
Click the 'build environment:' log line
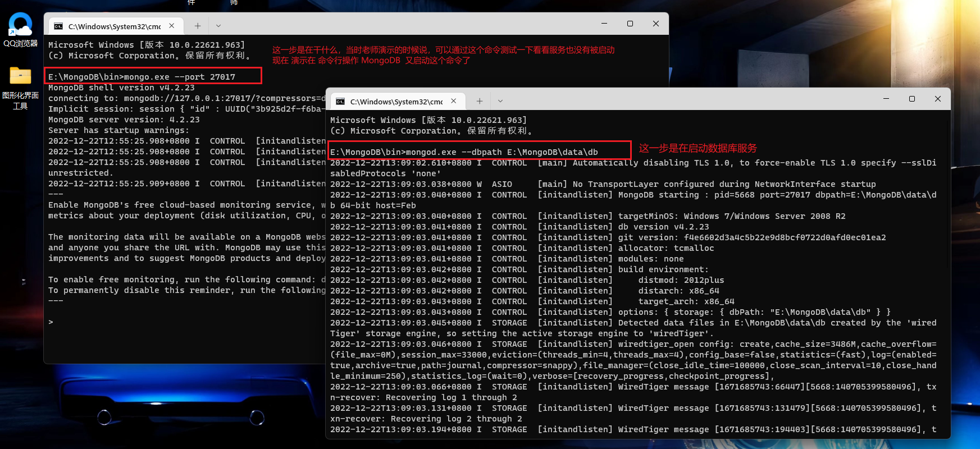coord(519,269)
